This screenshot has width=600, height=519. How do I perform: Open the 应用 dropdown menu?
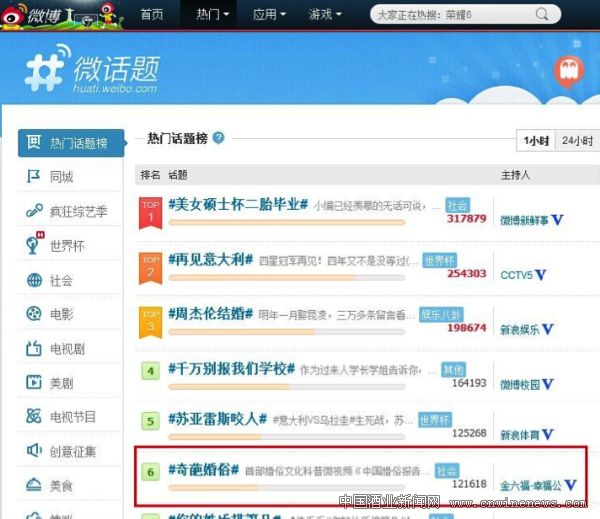pos(269,15)
